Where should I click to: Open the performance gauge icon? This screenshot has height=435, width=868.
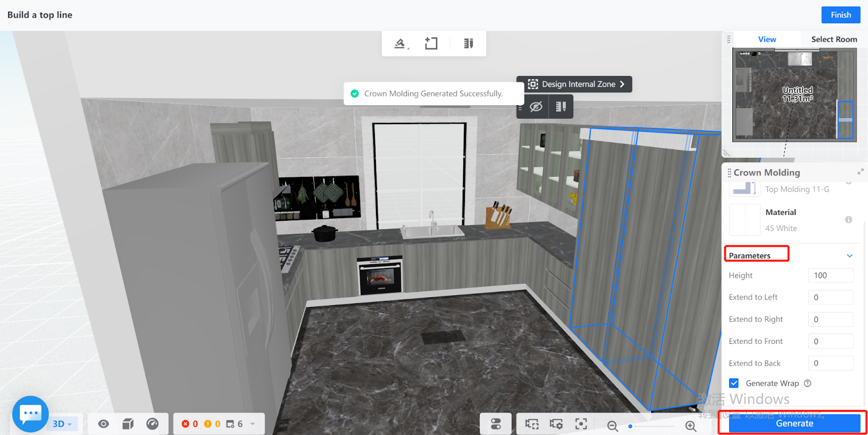pos(152,424)
